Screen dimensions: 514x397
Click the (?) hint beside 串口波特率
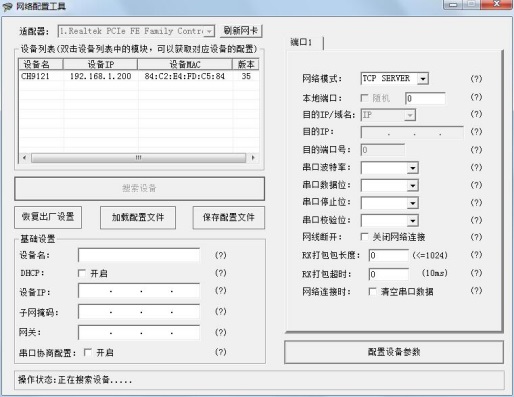tap(476, 167)
